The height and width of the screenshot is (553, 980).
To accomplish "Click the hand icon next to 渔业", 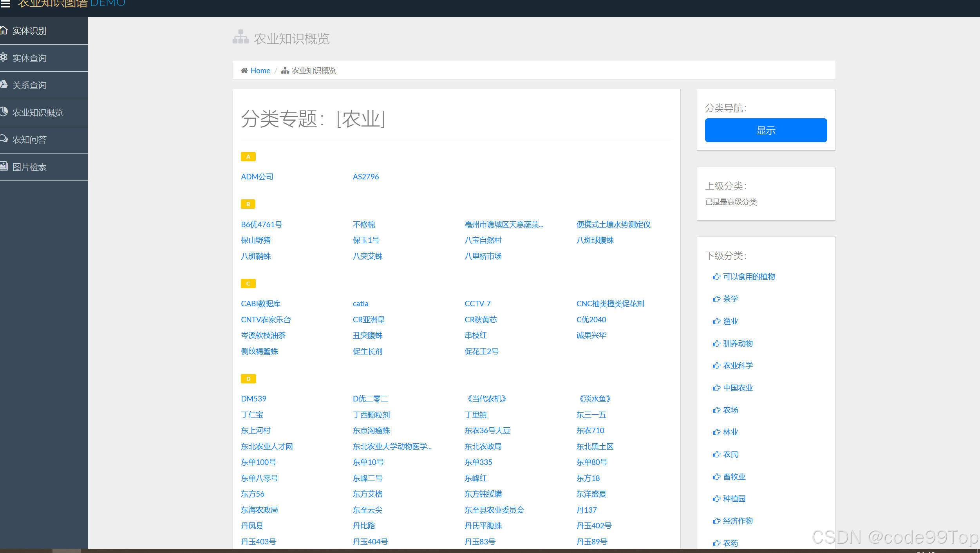I will pyautogui.click(x=716, y=321).
